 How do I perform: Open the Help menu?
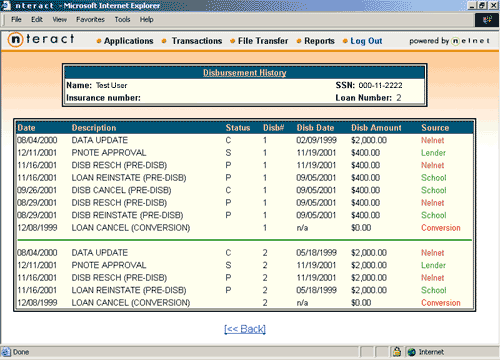[146, 19]
